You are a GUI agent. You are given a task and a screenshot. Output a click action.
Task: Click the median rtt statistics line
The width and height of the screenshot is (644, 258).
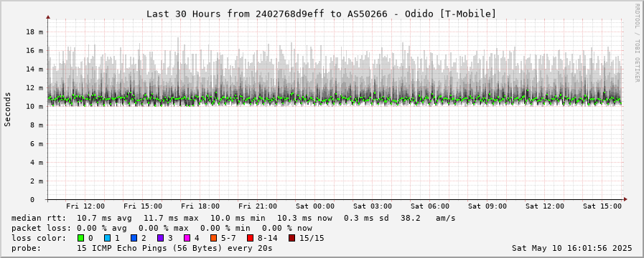(233, 218)
